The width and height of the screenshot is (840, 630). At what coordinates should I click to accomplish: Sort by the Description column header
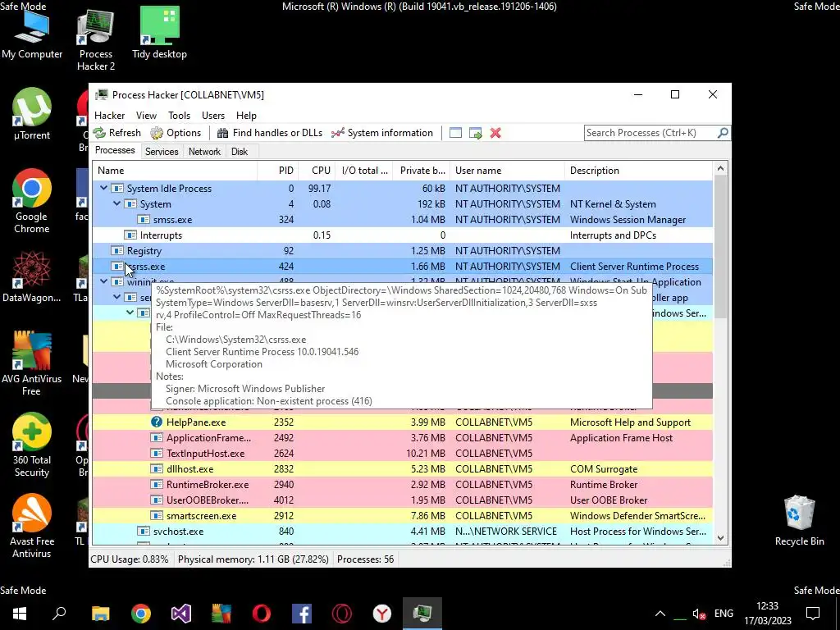click(638, 171)
